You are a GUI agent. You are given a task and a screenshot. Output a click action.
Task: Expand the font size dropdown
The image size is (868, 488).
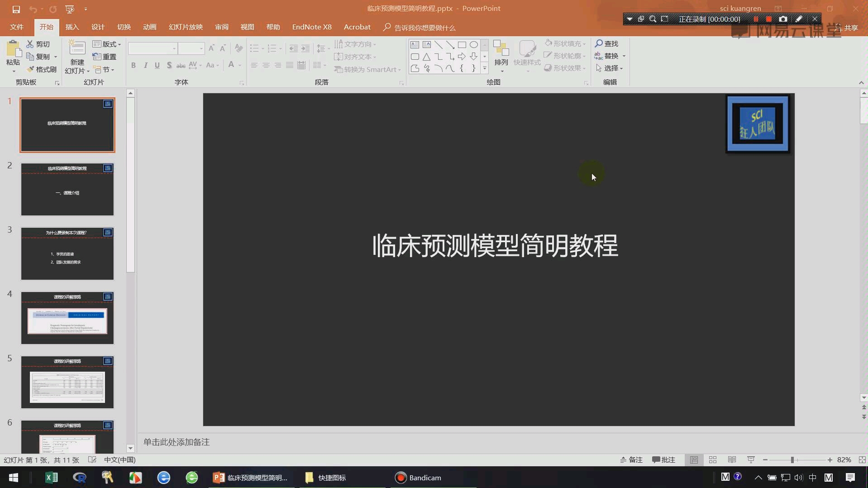point(200,48)
